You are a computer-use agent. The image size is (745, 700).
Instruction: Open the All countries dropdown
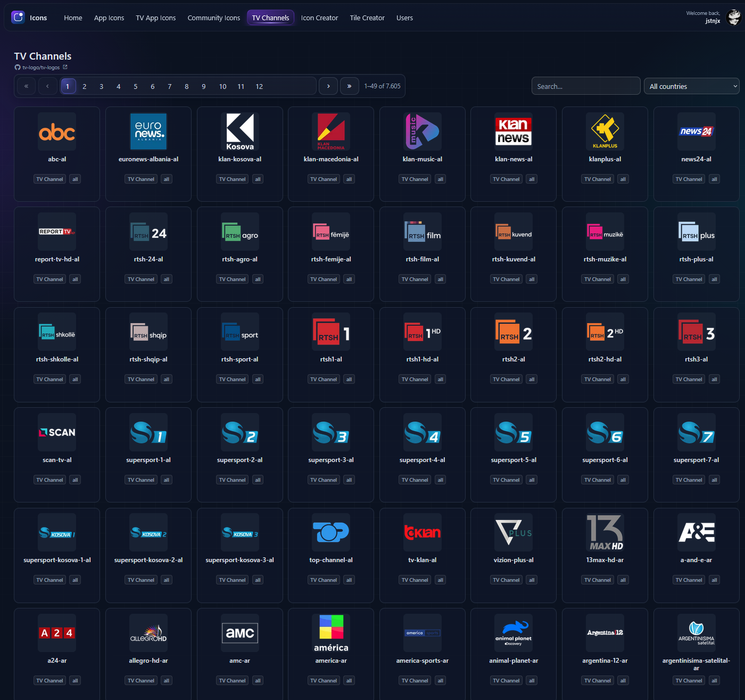click(692, 86)
